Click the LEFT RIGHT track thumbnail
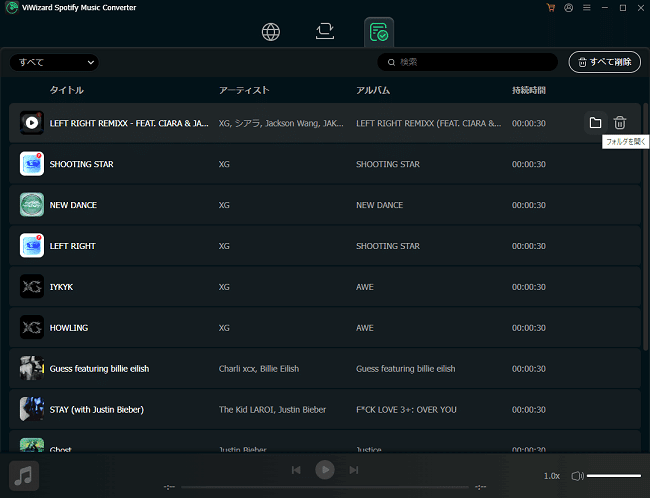The image size is (650, 498). [32, 245]
